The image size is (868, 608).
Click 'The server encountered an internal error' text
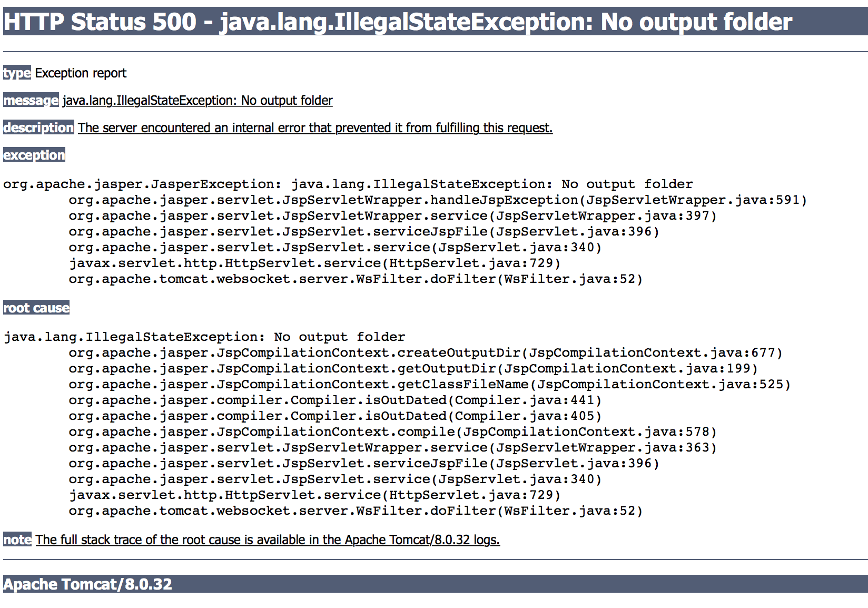point(315,128)
